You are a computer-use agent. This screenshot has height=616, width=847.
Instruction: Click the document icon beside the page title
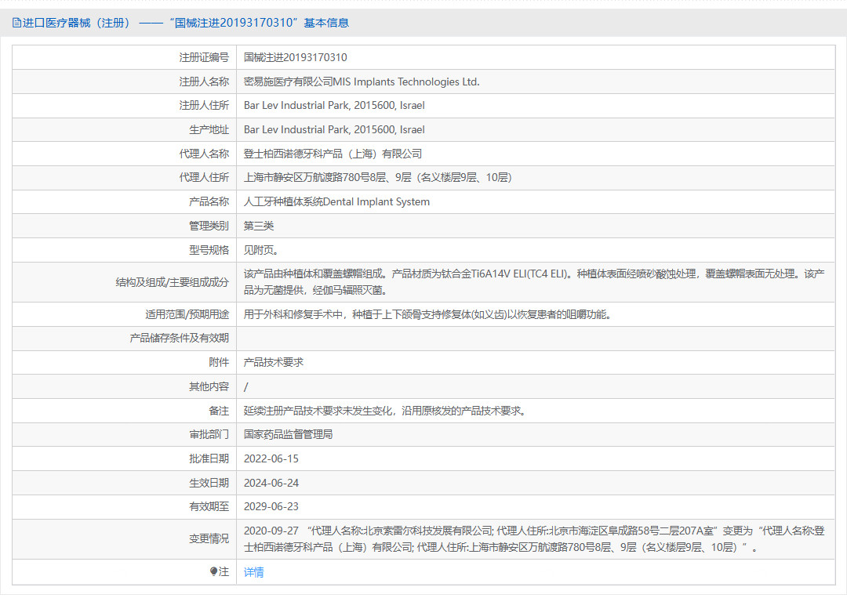(x=16, y=23)
